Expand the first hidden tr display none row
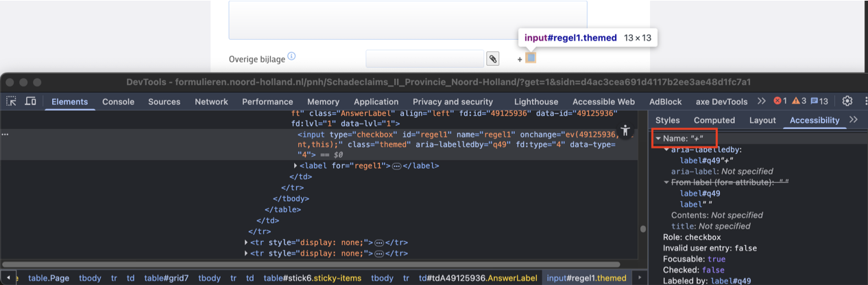The image size is (868, 285). (246, 242)
